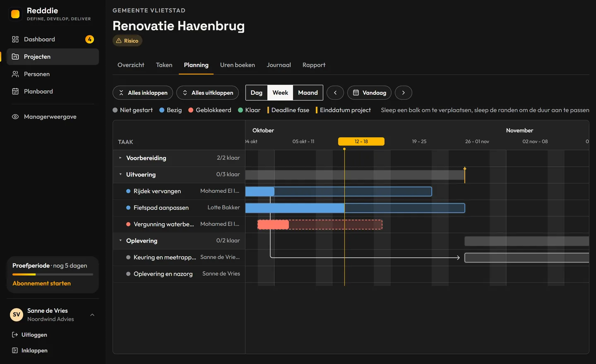Open the Journaal tab
The height and width of the screenshot is (364, 596).
click(x=279, y=65)
